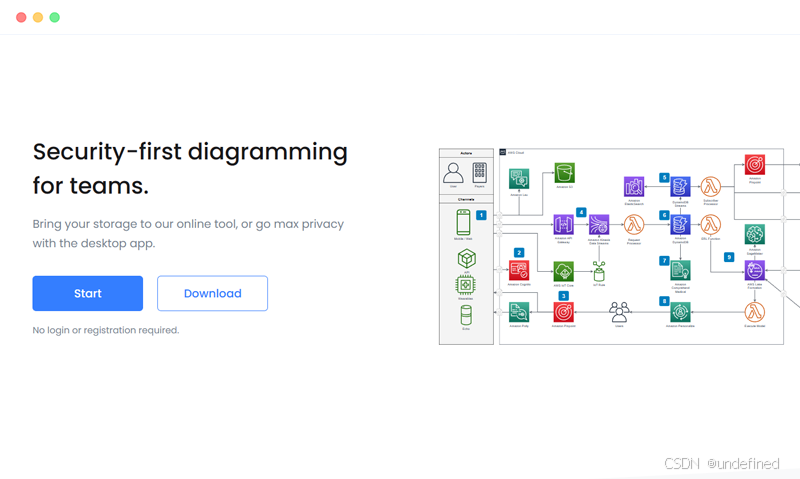The height and width of the screenshot is (479, 800).
Task: Click the IoT Rule icon
Action: (599, 271)
